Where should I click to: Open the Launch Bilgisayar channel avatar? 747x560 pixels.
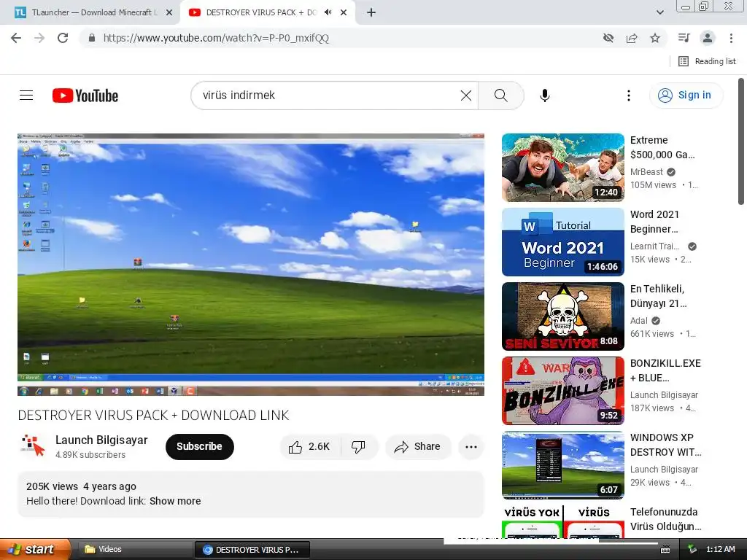tap(32, 446)
